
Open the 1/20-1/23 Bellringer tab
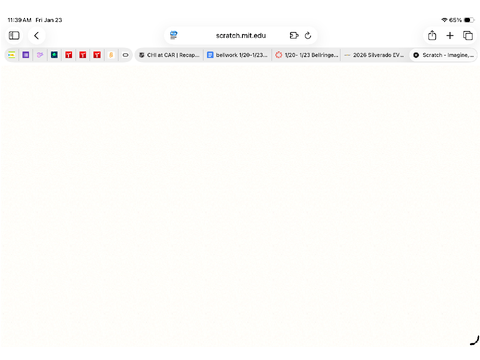pos(306,55)
